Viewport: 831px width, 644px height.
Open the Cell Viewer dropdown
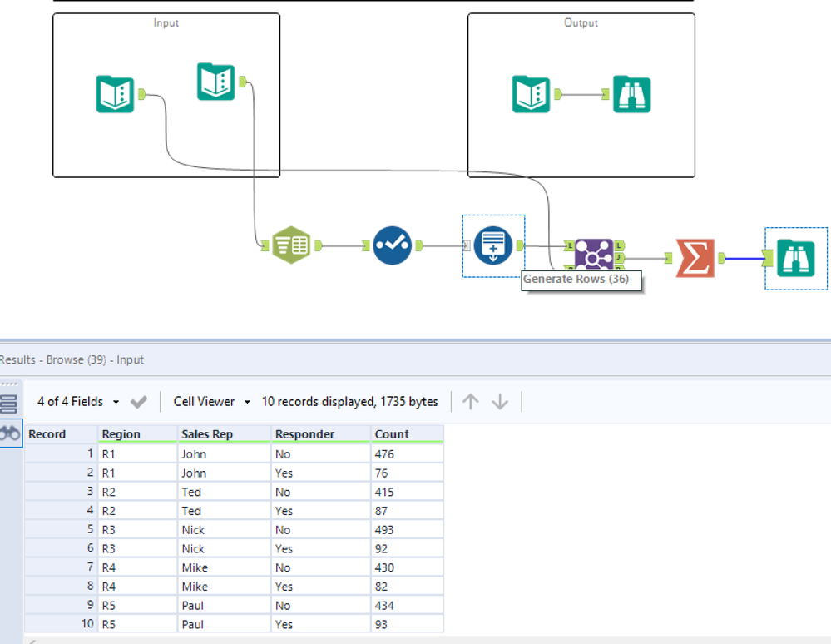pyautogui.click(x=211, y=401)
